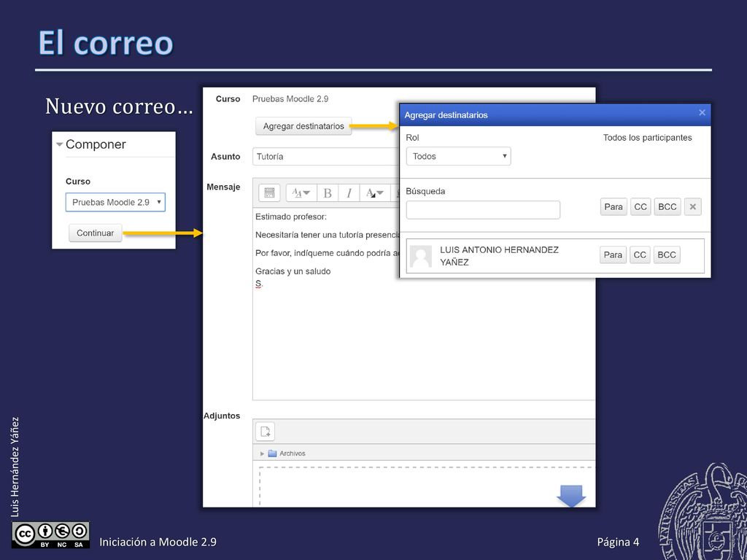Click the Búsqueda search field
747x560 pixels.
click(483, 209)
